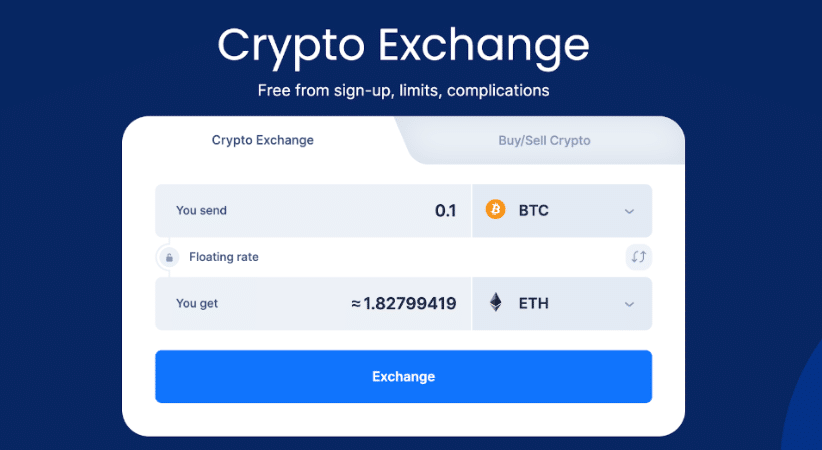Select the Crypto Exchange tab
The height and width of the screenshot is (450, 822).
263,140
